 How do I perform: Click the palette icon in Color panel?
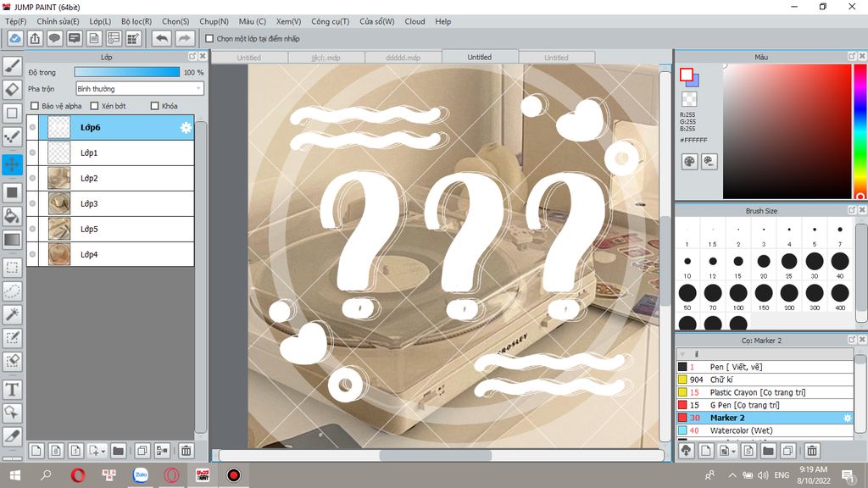pos(689,162)
